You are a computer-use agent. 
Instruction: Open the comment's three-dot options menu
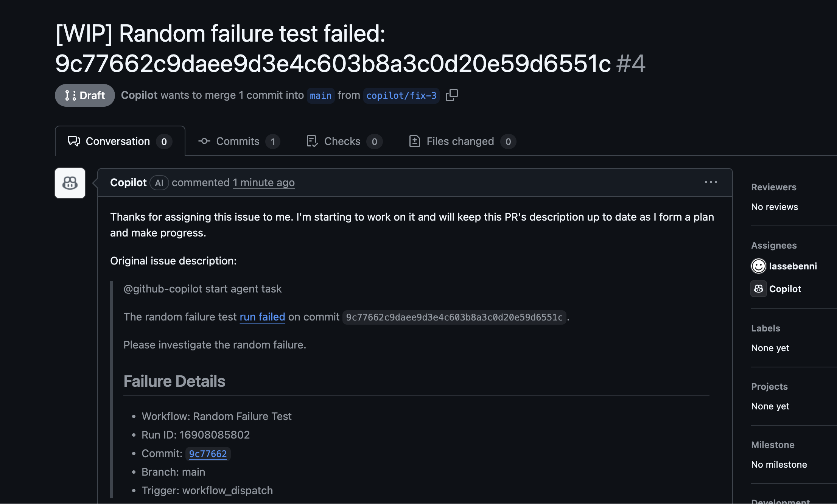pyautogui.click(x=711, y=182)
